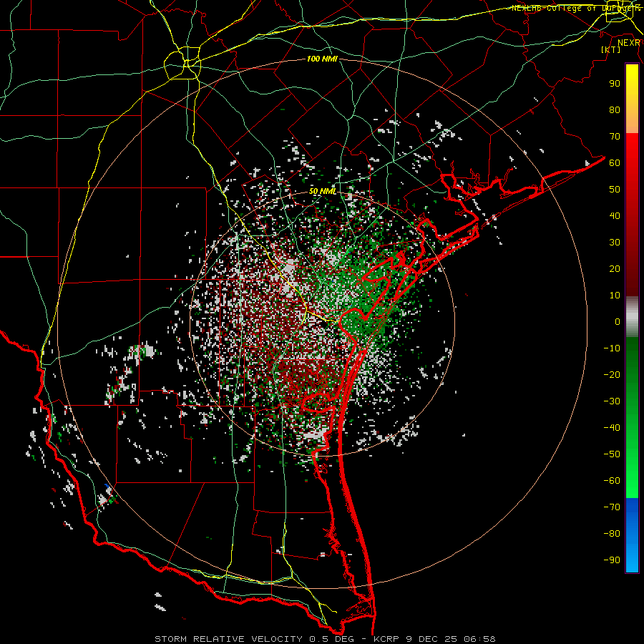644x644 pixels.
Task: Select the positive 30 scale value
Action: pos(615,243)
